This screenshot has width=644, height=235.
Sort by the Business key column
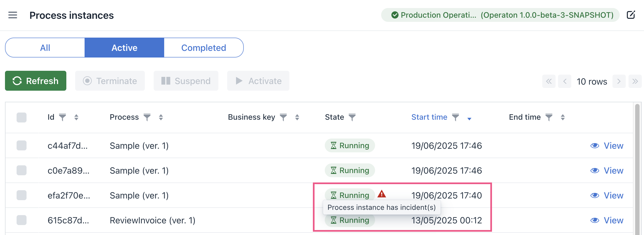pyautogui.click(x=297, y=117)
